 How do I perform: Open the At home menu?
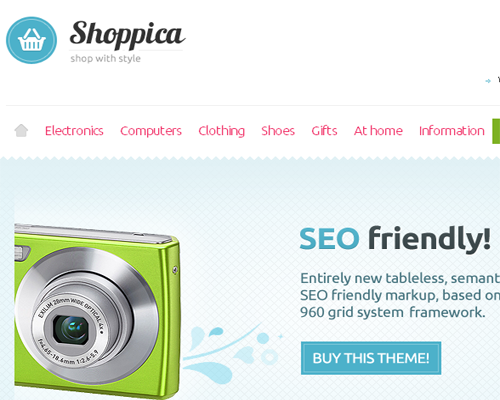click(x=378, y=131)
